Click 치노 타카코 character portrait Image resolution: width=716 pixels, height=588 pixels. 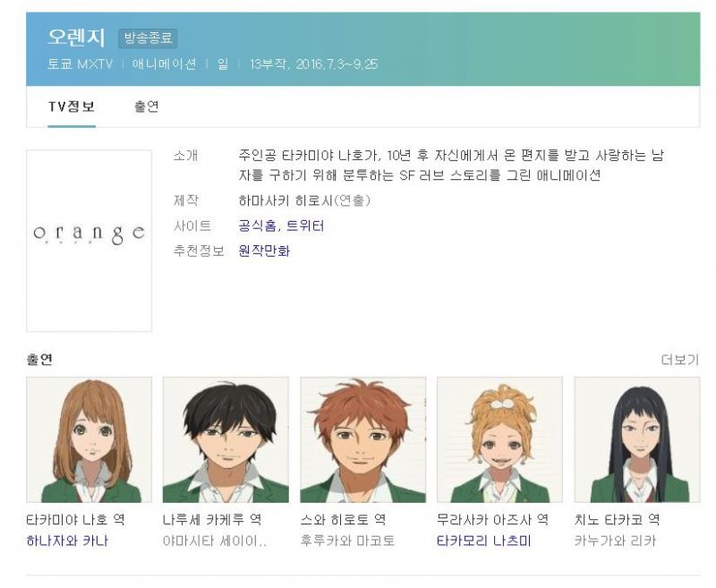pyautogui.click(x=637, y=439)
